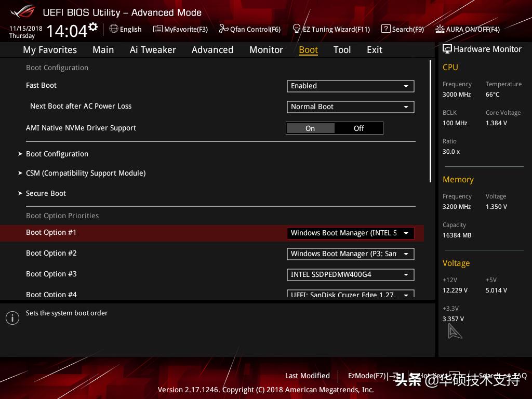
Task: Expand CSM (Compatibility Support Module) submenu
Action: 86,174
